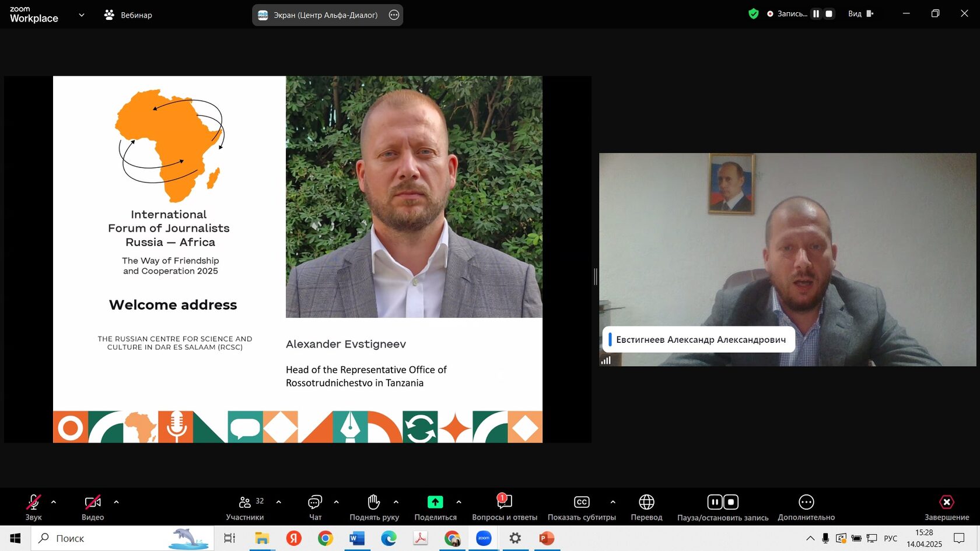Image resolution: width=980 pixels, height=551 pixels.
Task: Stop recording in the bottom toolbar
Action: click(x=731, y=502)
